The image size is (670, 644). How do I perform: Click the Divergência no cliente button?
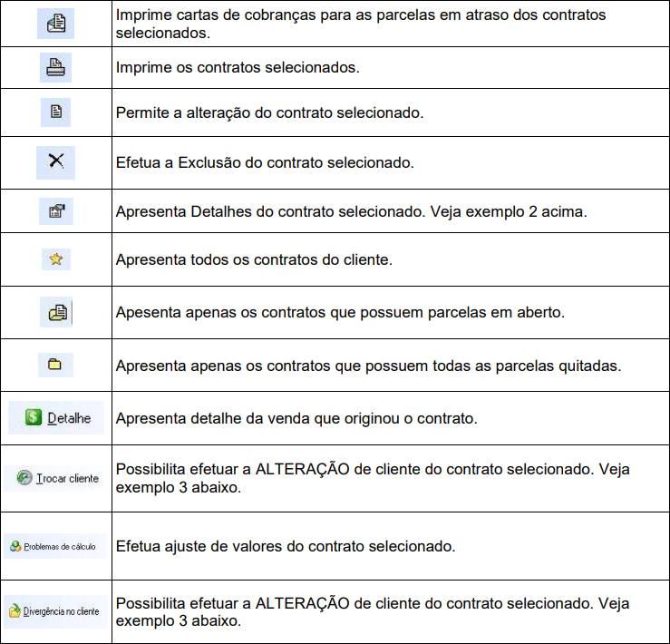pos(55,611)
